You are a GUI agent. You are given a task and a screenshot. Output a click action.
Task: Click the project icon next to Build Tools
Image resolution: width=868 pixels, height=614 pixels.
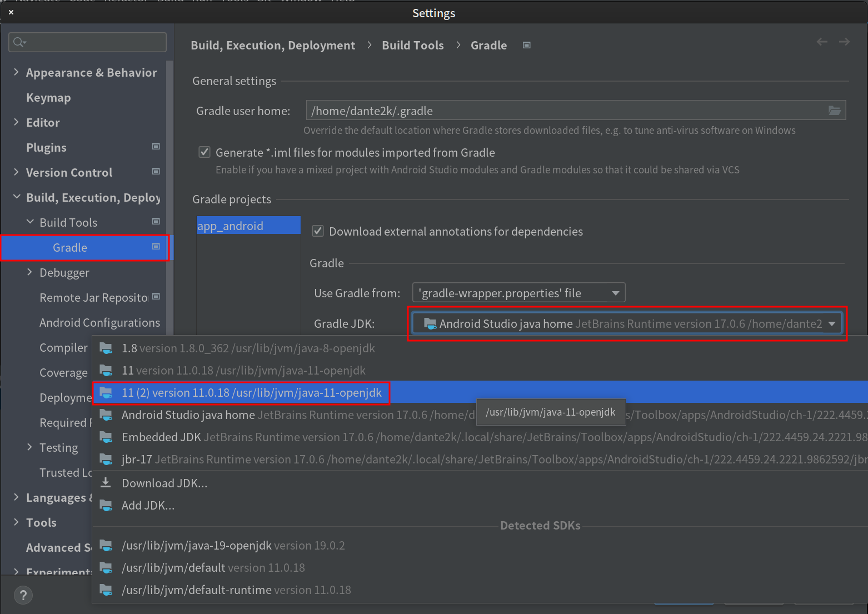point(156,221)
